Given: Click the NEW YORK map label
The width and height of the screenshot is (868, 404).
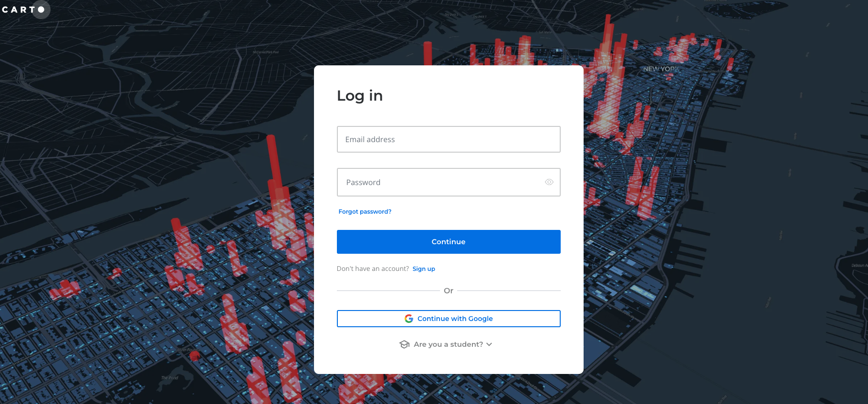Looking at the screenshot, I should 660,69.
